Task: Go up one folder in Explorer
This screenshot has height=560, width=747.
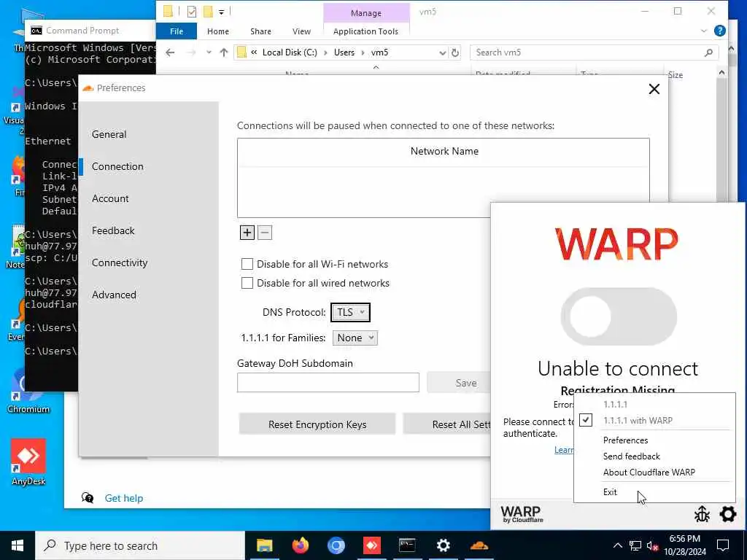Action: (x=223, y=52)
